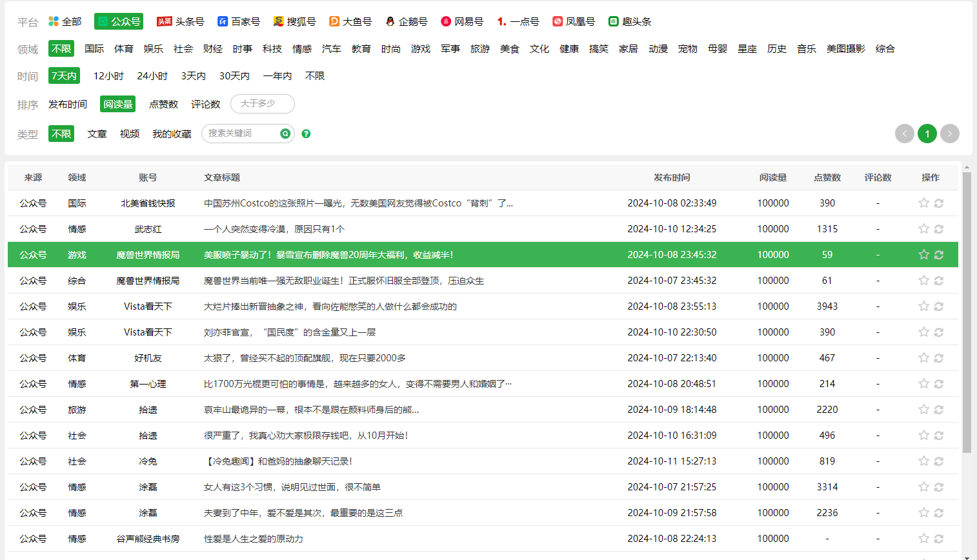Select the 趣头条 platform
Viewport: 977px width, 560px height.
click(x=630, y=21)
